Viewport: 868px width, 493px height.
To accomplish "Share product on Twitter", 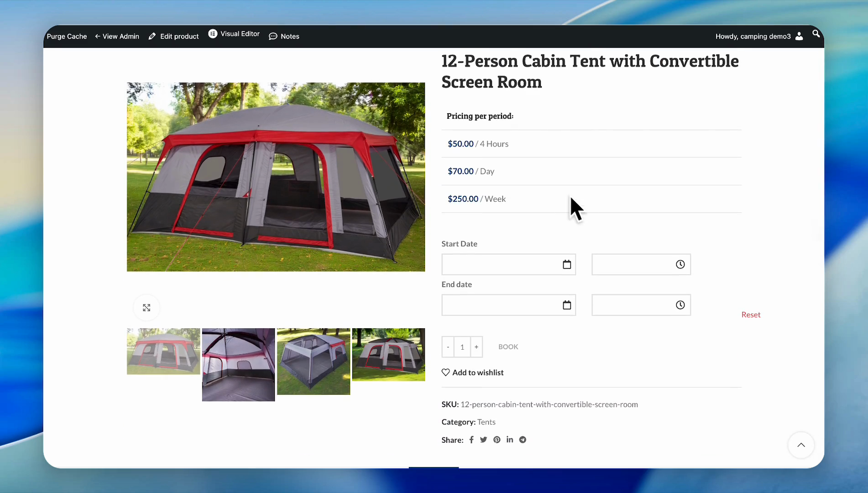I will 484,440.
